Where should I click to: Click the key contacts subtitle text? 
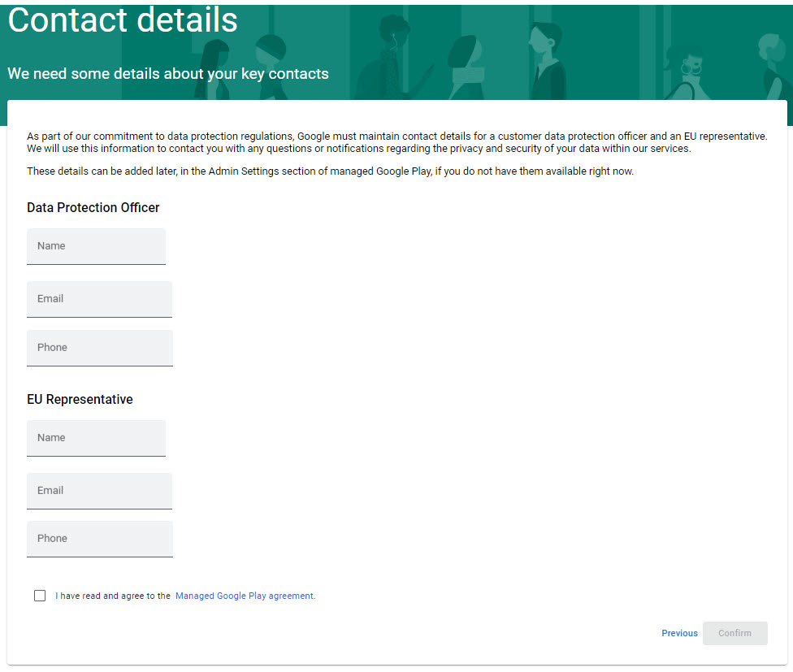pos(167,73)
